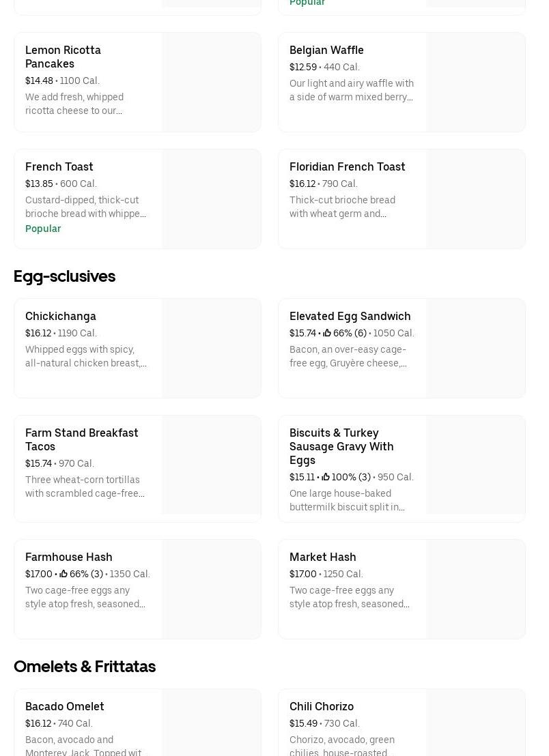
Task: Open the Bacado Omelet item
Action: click(65, 706)
